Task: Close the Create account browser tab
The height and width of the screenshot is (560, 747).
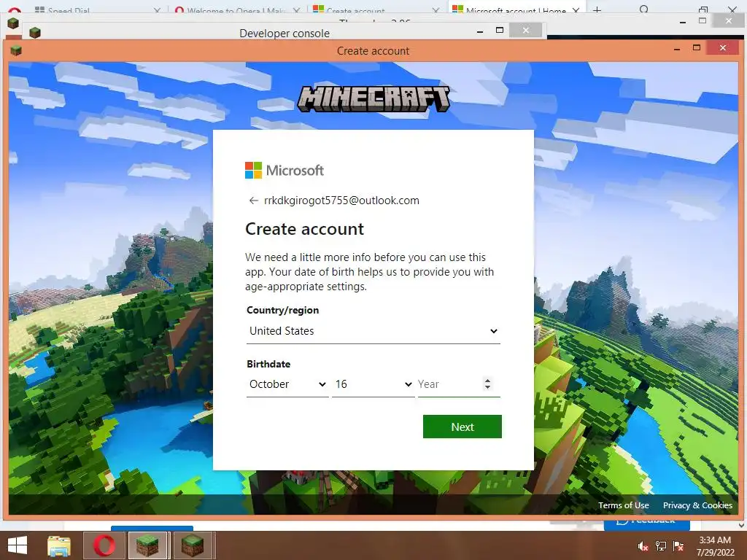Action: (436, 10)
